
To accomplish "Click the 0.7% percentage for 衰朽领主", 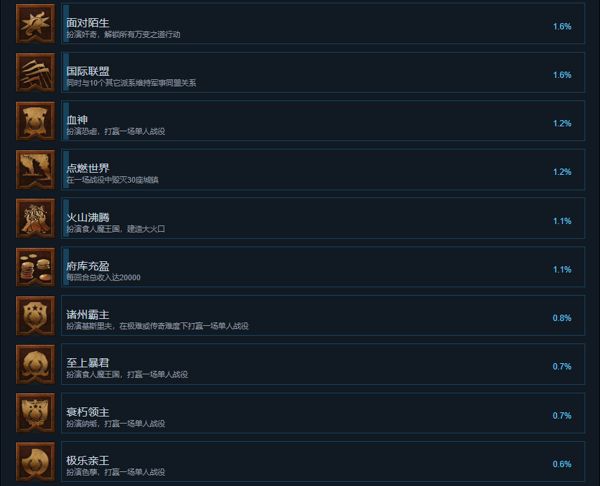I will pyautogui.click(x=562, y=415).
